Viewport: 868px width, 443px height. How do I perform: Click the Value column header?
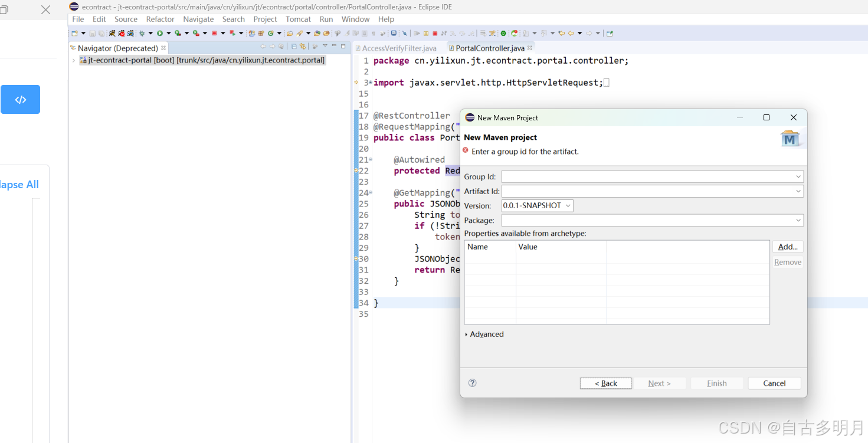click(x=561, y=247)
